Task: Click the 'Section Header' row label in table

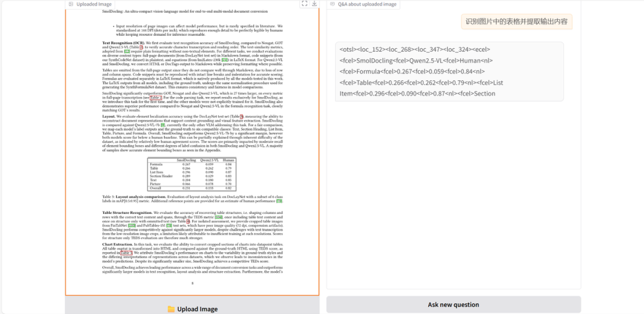Action: pos(161,176)
